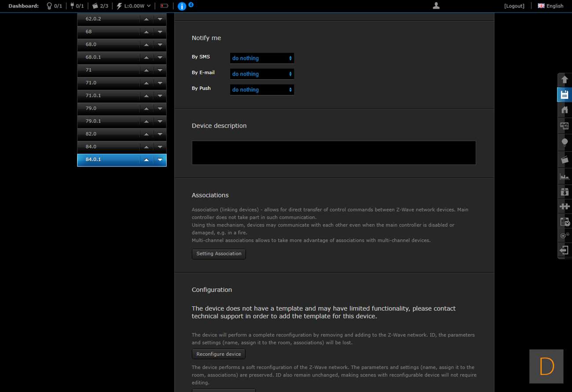Viewport: 572px width, 392px height.
Task: Click the battery status icon in dashboard
Action: (x=164, y=6)
